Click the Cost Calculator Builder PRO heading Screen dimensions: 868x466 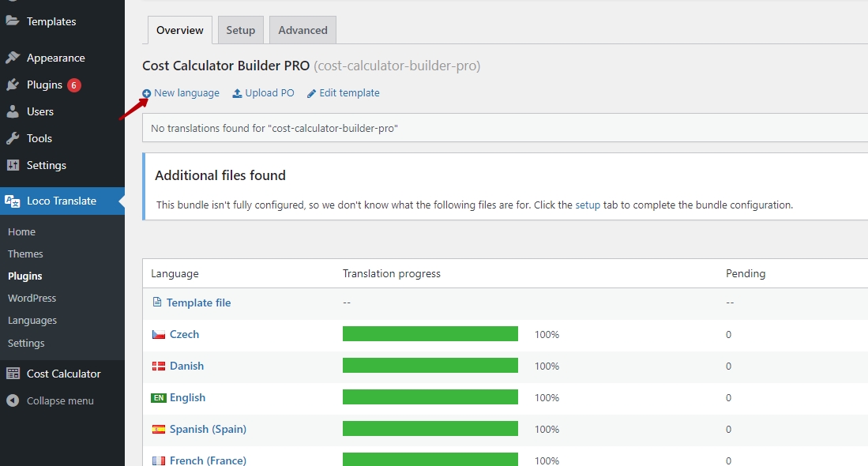(x=226, y=66)
